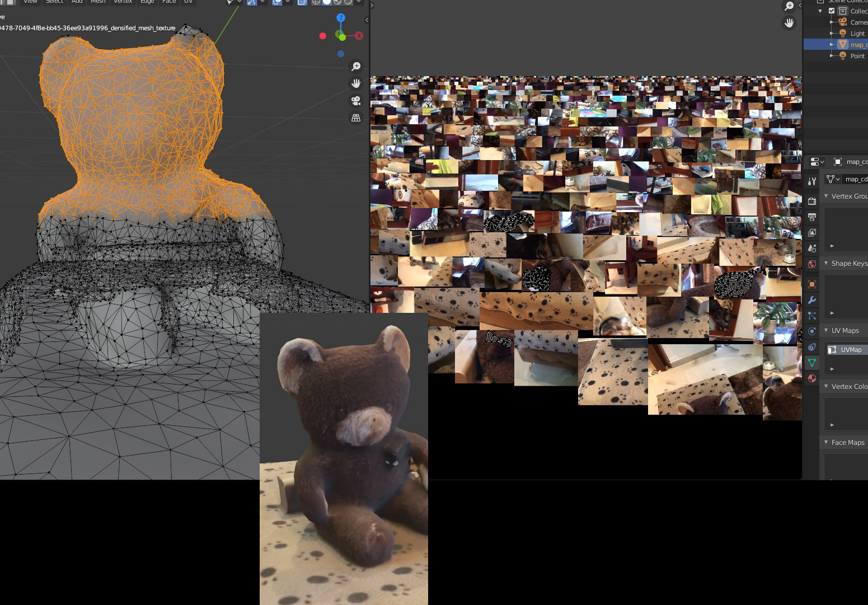Click the 3D viewport zoom magnifier icon
Screen dimensions: 868x605
tap(356, 67)
